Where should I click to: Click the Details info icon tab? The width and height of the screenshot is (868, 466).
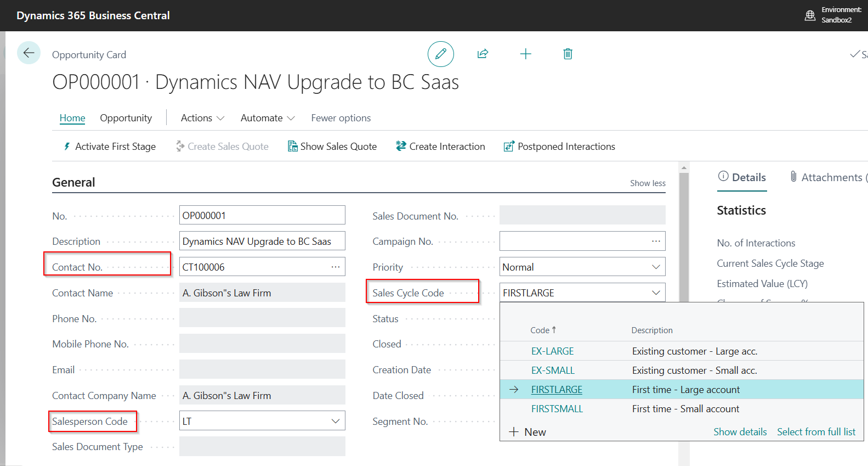pos(742,177)
